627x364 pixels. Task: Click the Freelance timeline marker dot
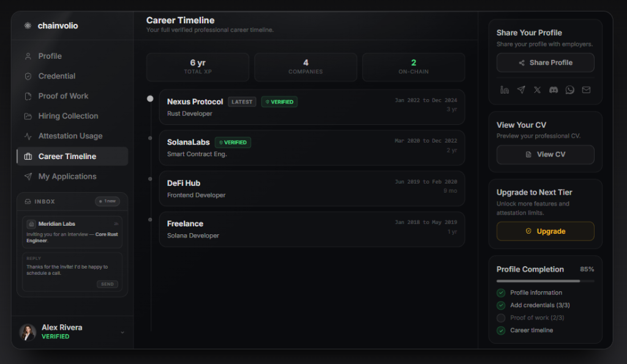click(x=150, y=220)
